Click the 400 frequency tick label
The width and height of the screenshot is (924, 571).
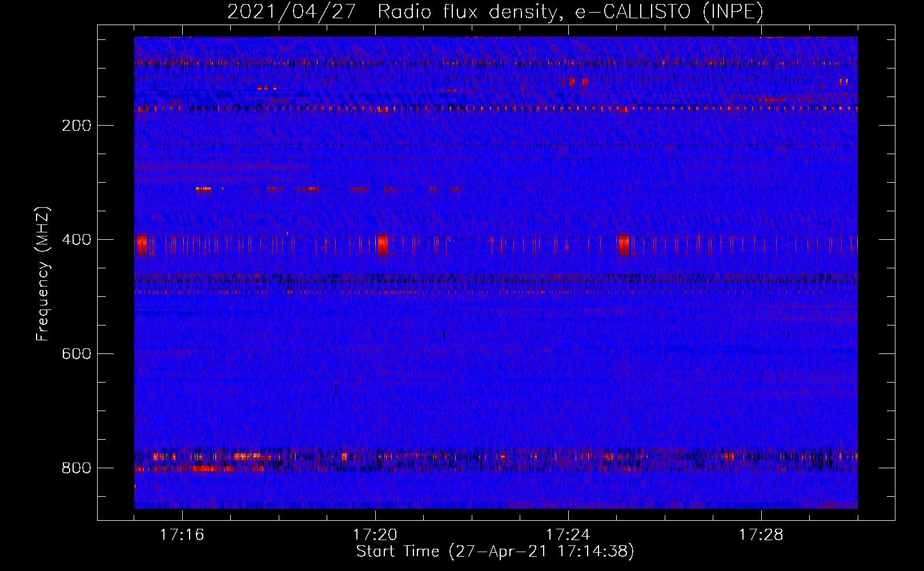[76, 240]
